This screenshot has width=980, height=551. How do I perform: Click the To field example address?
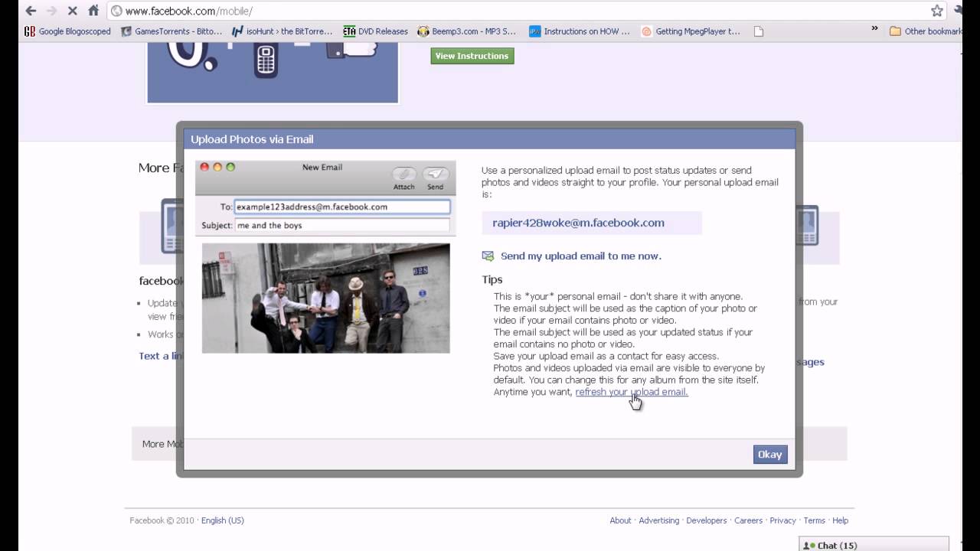pyautogui.click(x=341, y=207)
